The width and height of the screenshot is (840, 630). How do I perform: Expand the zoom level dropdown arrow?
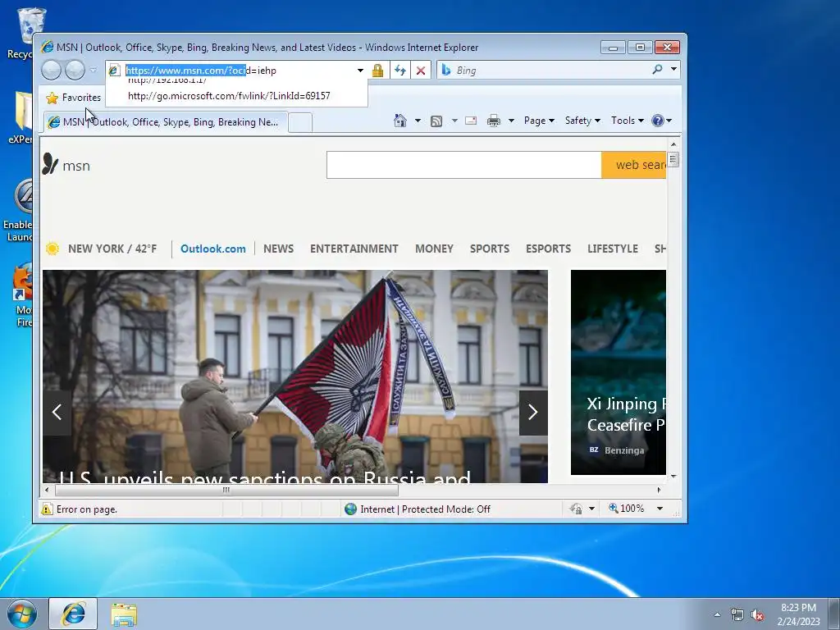click(660, 509)
